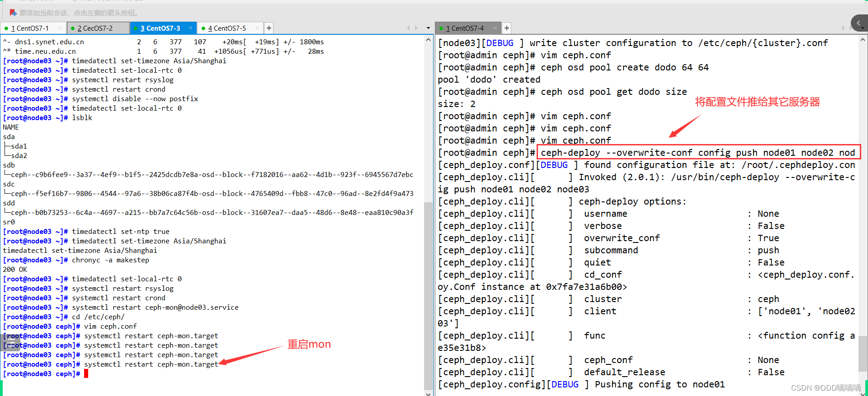Click the right pane tab-scroll left arrow
Screen dimensions: 868x396
click(843, 28)
